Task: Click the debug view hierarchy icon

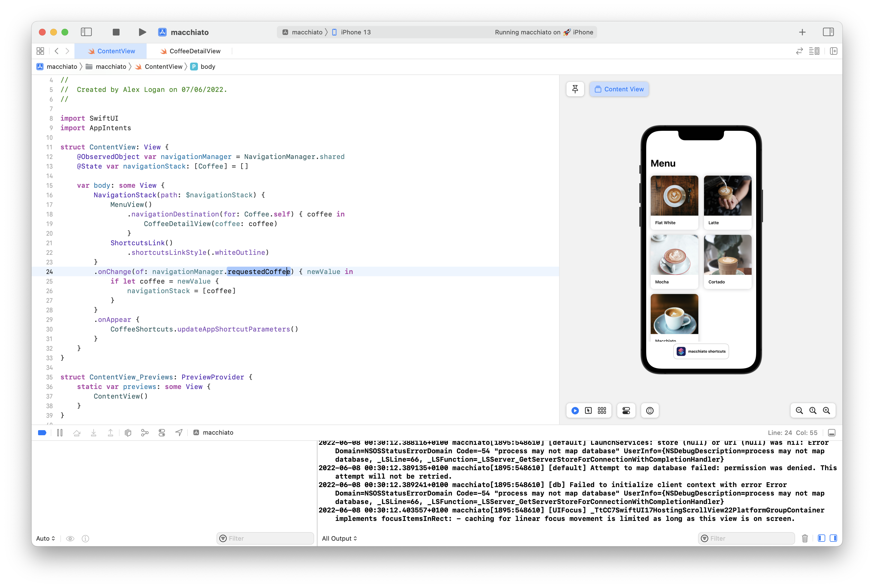Action: 128,433
